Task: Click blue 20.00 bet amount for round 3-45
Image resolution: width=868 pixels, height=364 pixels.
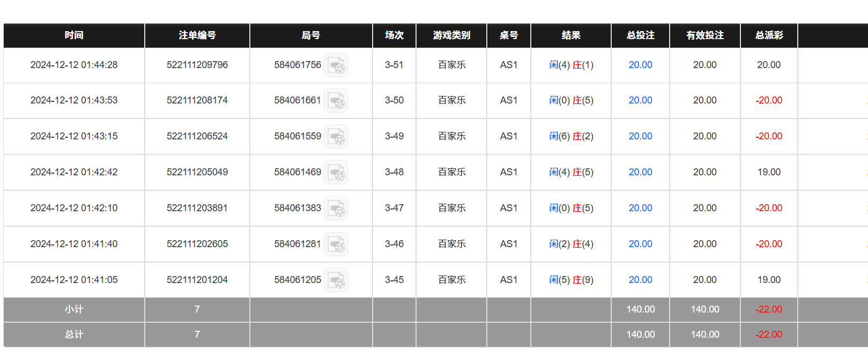Action: pyautogui.click(x=640, y=280)
